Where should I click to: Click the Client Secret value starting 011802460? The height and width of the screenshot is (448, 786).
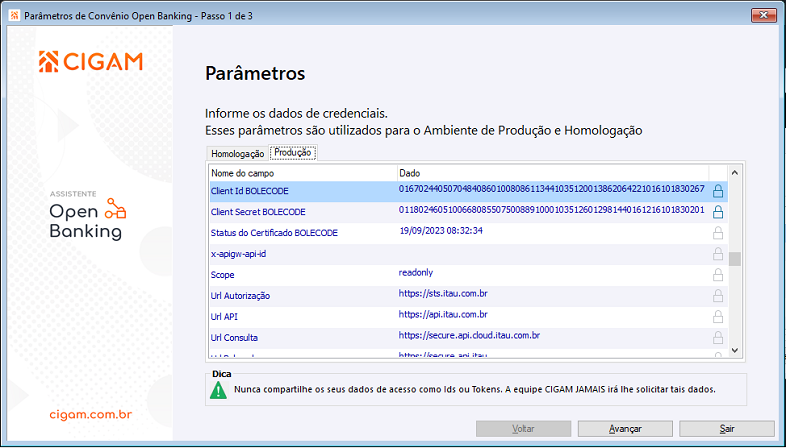[552, 209]
